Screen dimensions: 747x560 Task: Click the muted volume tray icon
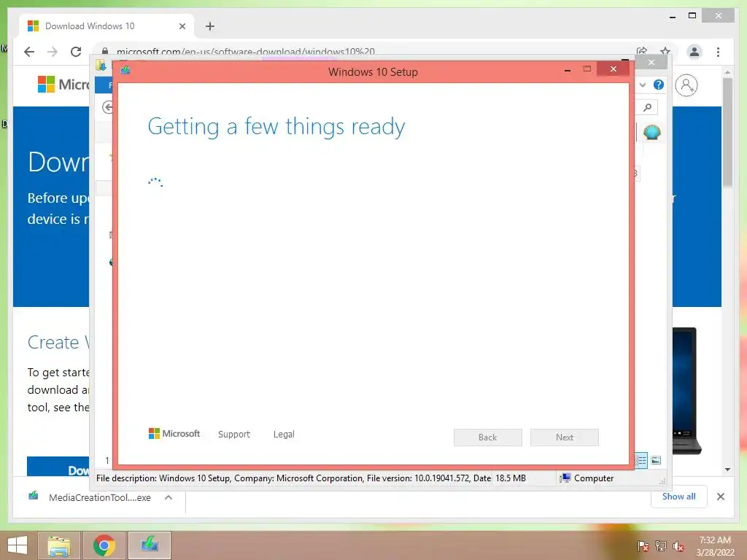678,545
